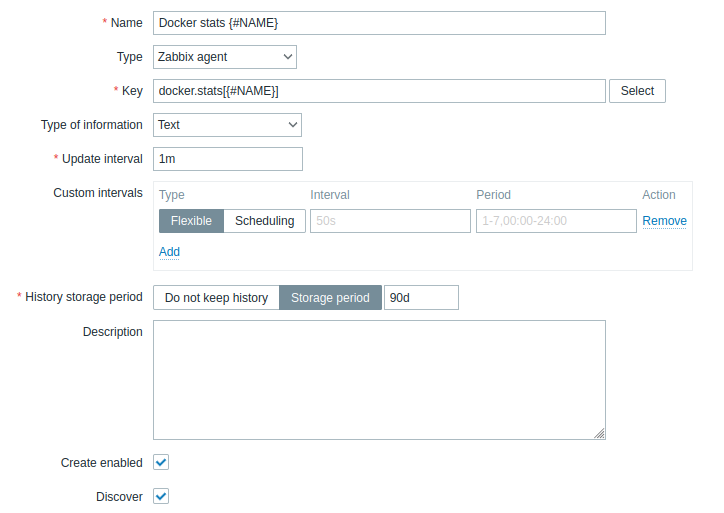Click the Name input field
The width and height of the screenshot is (724, 513).
[379, 23]
